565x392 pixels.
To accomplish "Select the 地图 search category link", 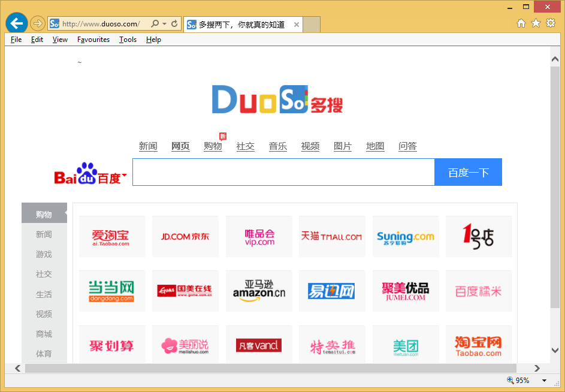I will pyautogui.click(x=375, y=146).
